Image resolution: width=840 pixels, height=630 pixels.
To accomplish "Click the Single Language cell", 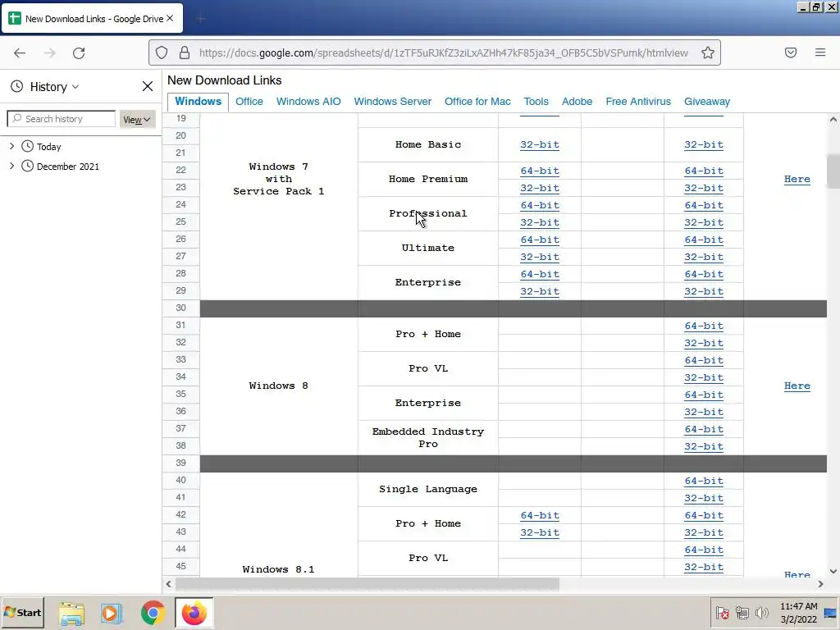I will tap(428, 489).
